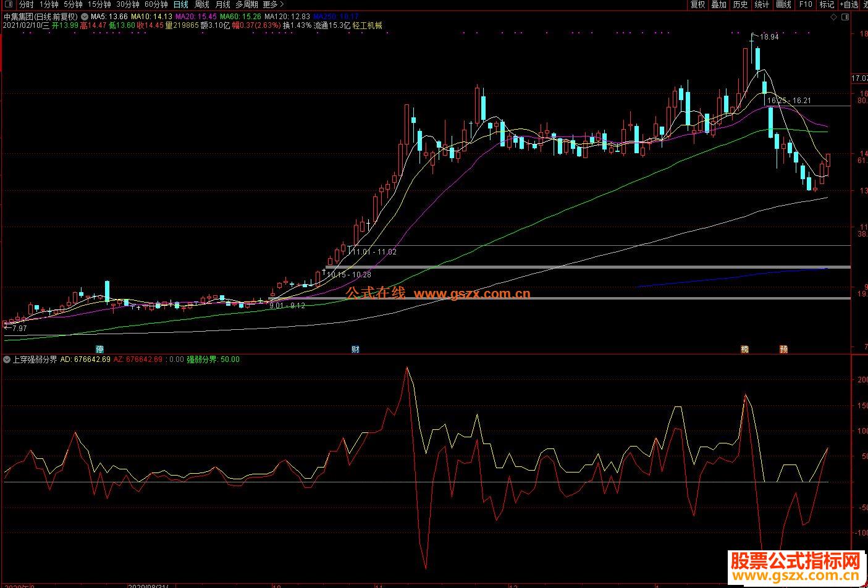Click the 17.07 current price axis label

pos(859,79)
